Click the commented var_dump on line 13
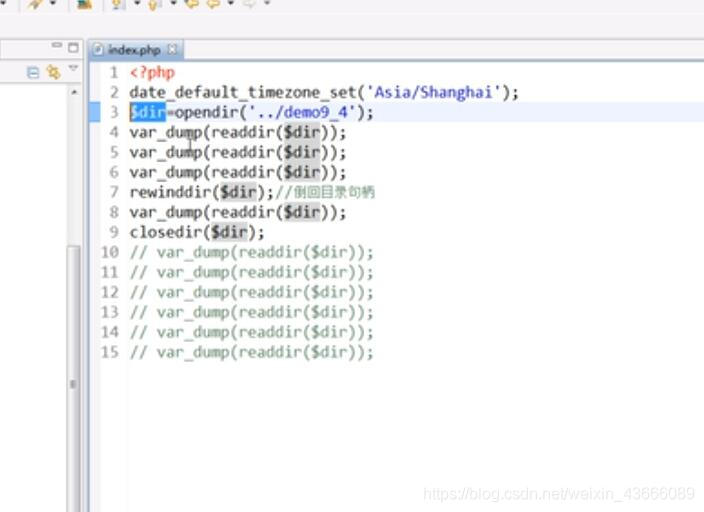This screenshot has height=512, width=704. [x=251, y=312]
